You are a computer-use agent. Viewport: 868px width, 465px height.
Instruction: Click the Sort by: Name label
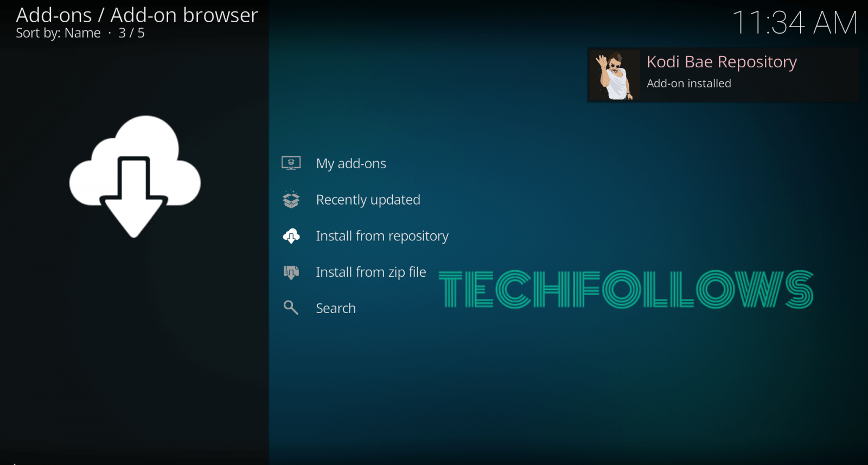pos(58,33)
